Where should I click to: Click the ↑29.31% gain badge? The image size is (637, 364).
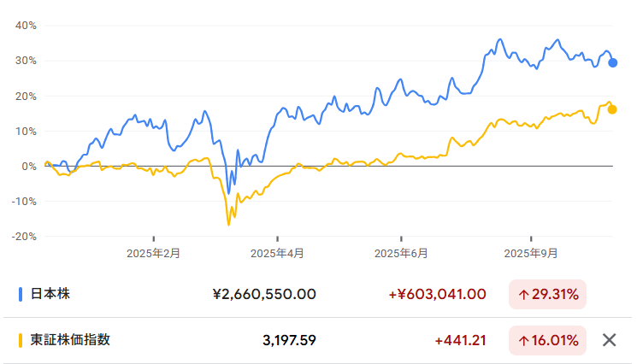coord(547,295)
